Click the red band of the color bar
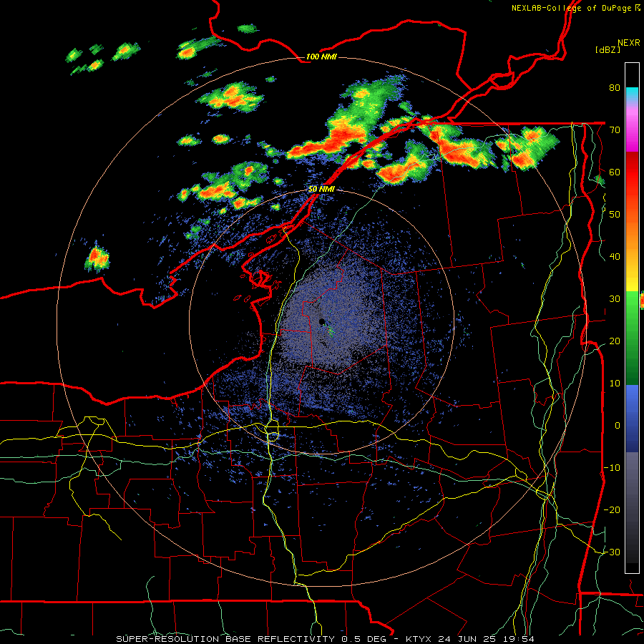The width and height of the screenshot is (644, 644). click(632, 172)
